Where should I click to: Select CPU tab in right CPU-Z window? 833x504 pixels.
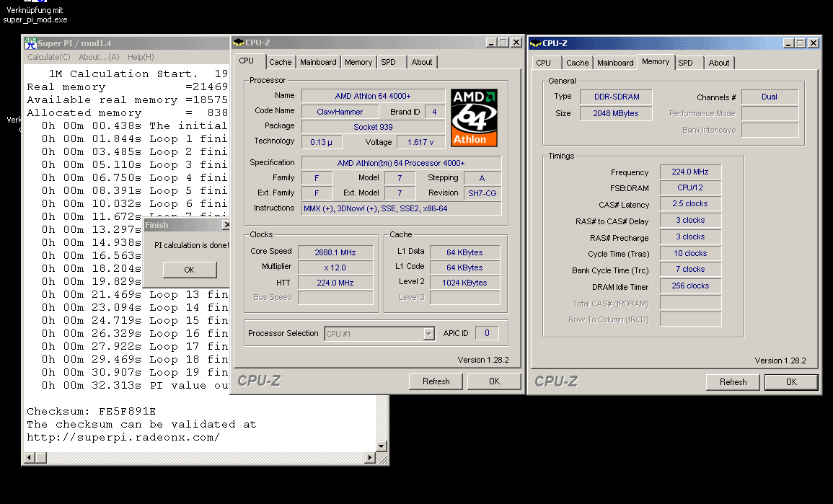pos(546,63)
